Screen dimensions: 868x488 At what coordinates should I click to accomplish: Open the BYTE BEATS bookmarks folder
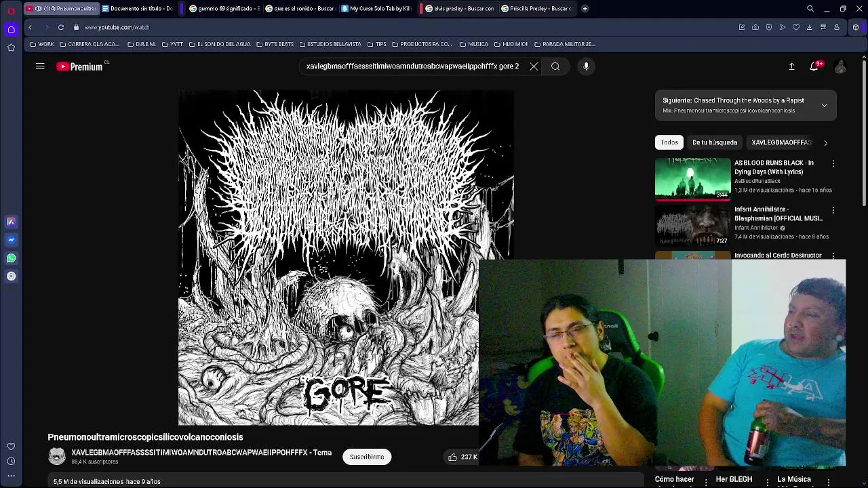(275, 44)
